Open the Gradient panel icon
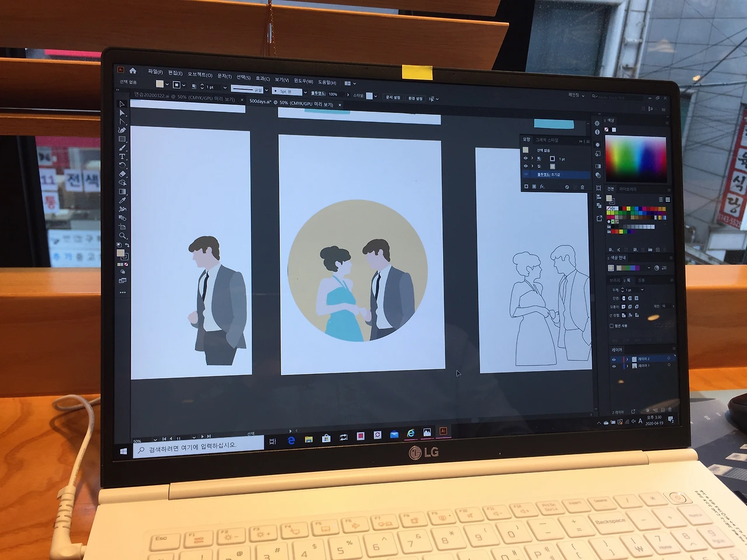 pyautogui.click(x=598, y=166)
